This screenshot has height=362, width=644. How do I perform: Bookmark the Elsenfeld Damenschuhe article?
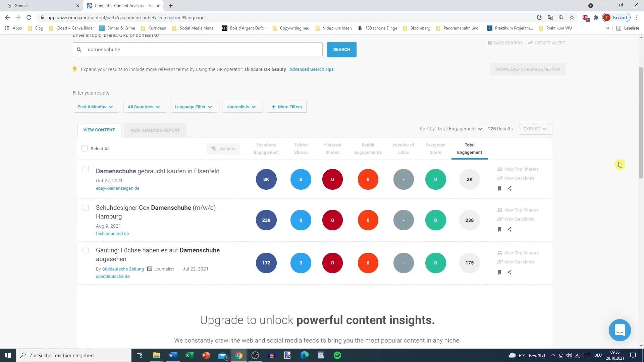(499, 188)
